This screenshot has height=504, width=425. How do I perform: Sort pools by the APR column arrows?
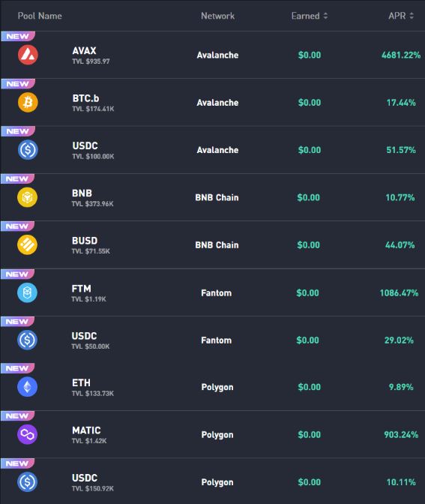tap(412, 16)
